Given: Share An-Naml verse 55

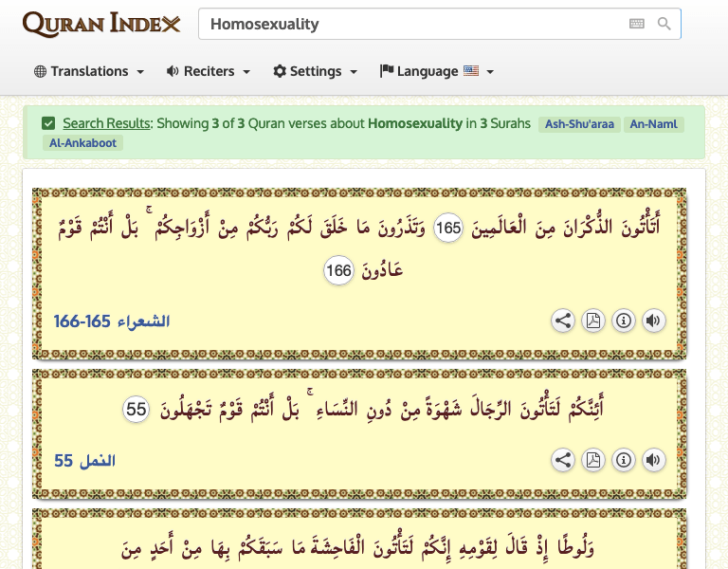Looking at the screenshot, I should coord(563,461).
